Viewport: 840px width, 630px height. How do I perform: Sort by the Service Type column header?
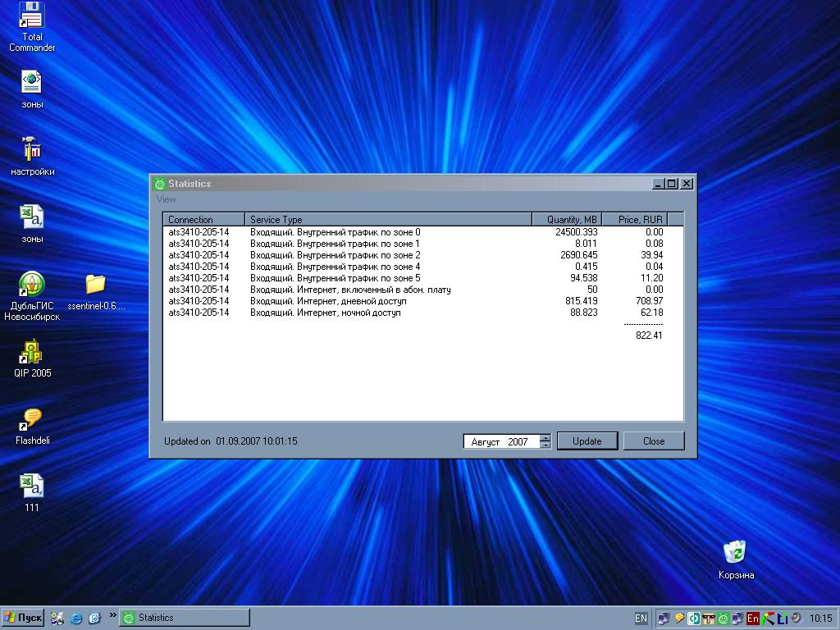(x=387, y=219)
